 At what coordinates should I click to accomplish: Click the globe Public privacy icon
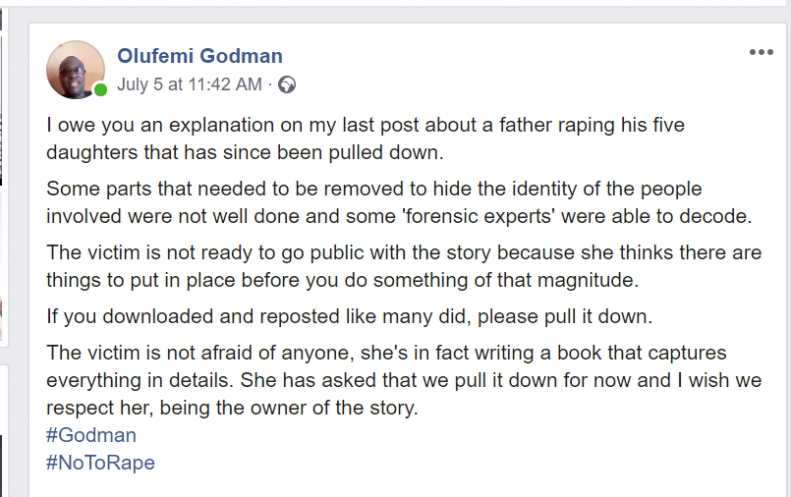point(287,84)
